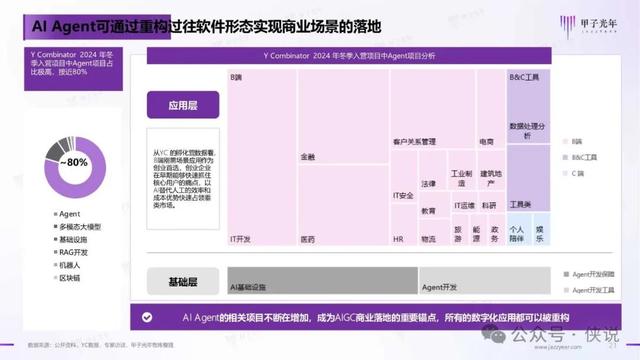Click the IT开发 treemap block

pyautogui.click(x=262, y=158)
